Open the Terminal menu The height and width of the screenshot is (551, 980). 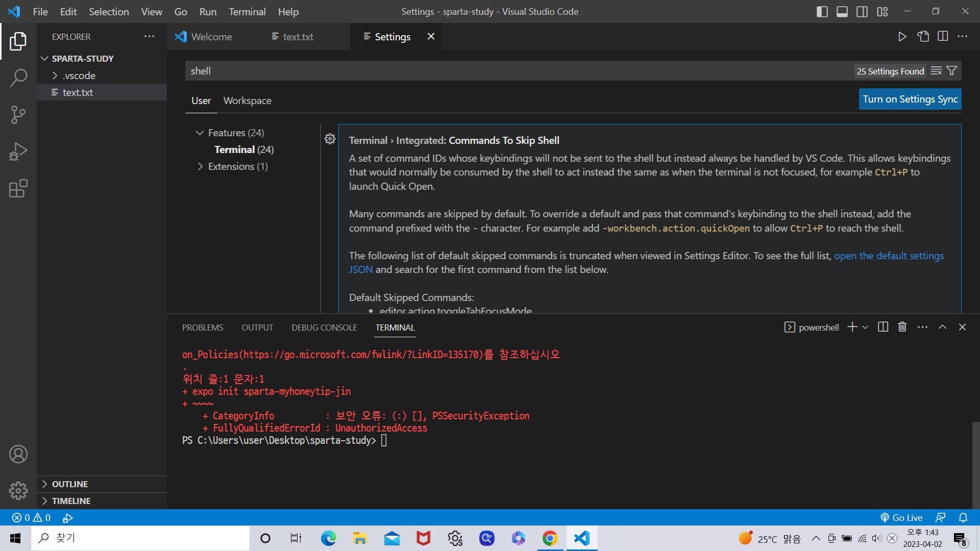point(247,12)
